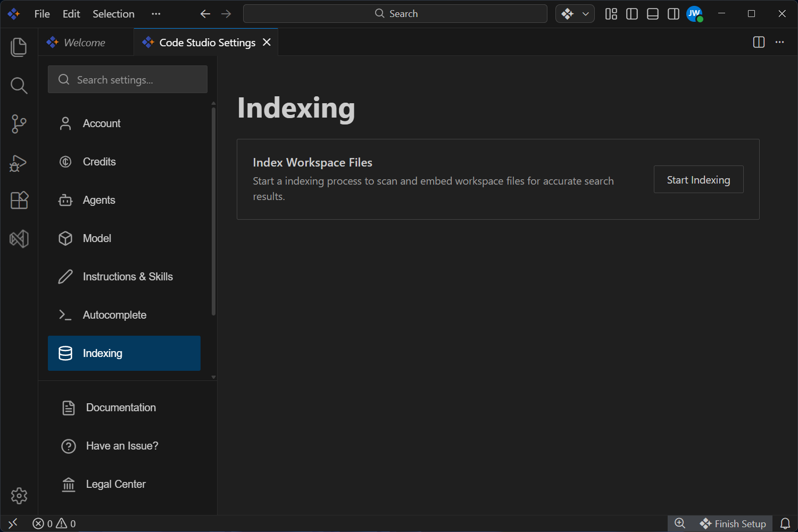Click the Indexing page title
Viewport: 798px width, 532px height.
296,108
